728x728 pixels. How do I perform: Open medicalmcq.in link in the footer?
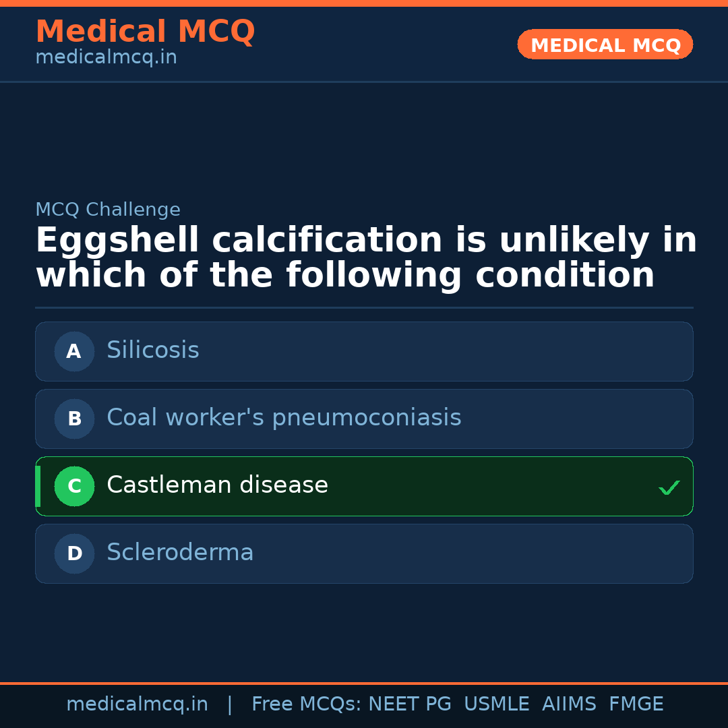coord(137,704)
